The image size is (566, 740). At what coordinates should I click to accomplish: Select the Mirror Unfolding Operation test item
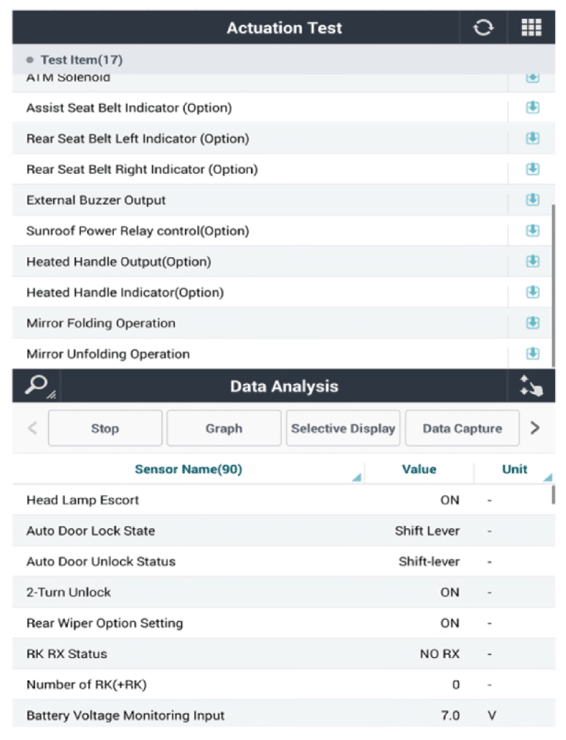[260, 354]
